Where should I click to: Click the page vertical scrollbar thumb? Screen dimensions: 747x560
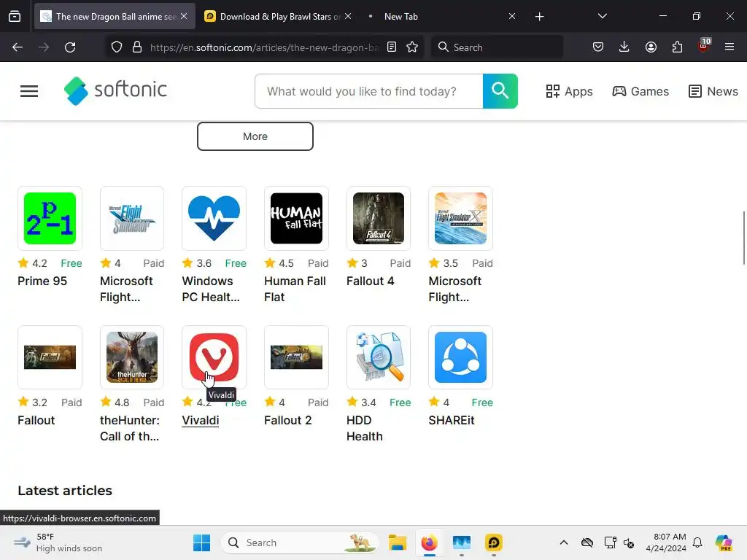click(743, 237)
